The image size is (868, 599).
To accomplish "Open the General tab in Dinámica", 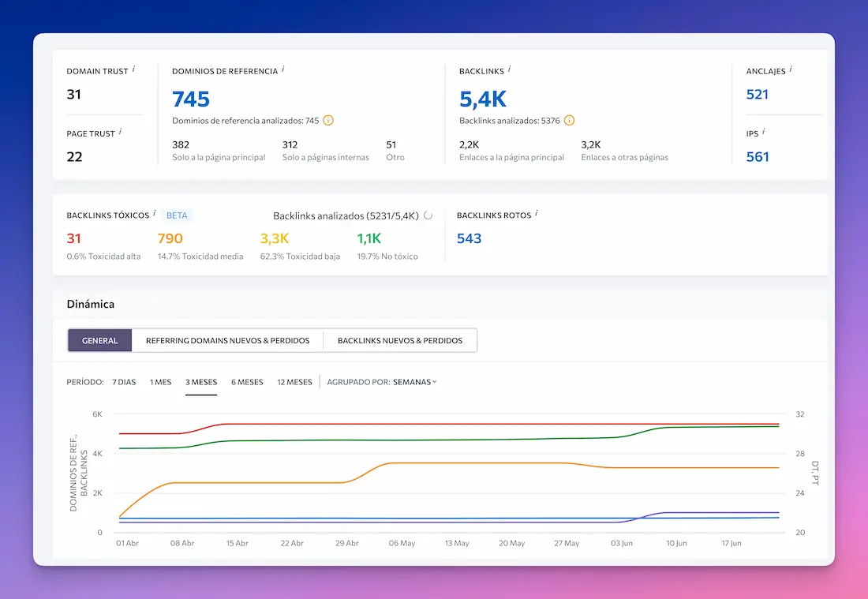I will (x=100, y=341).
